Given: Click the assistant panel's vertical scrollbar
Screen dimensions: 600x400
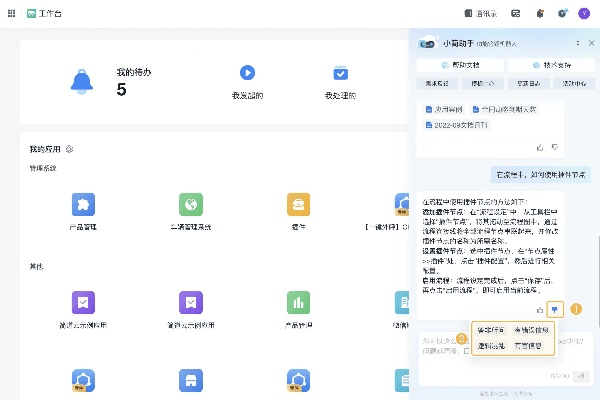Looking at the screenshot, I should point(598,281).
